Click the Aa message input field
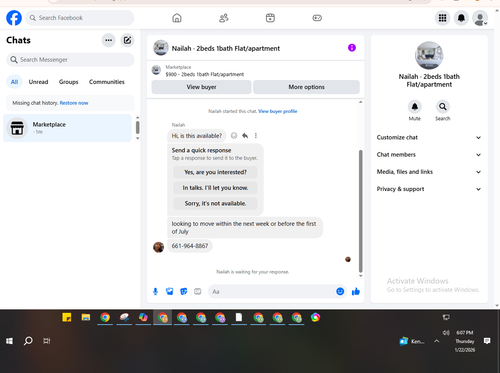Screen dimensions: 500x373 point(273,292)
